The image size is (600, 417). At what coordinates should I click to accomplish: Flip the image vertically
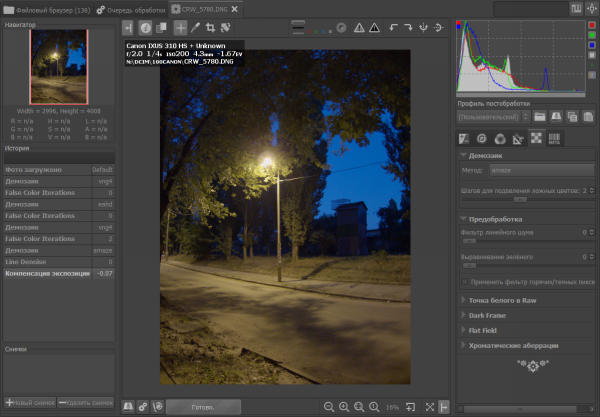(x=439, y=28)
